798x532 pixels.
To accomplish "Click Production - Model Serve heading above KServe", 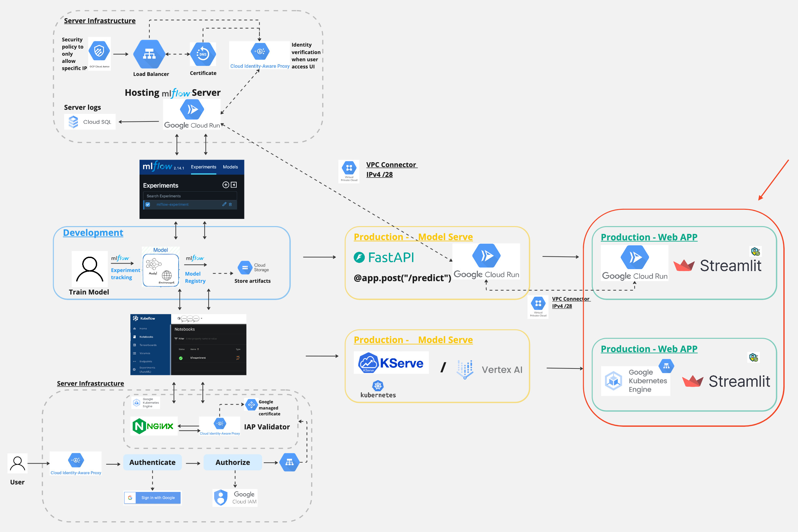I will click(413, 339).
